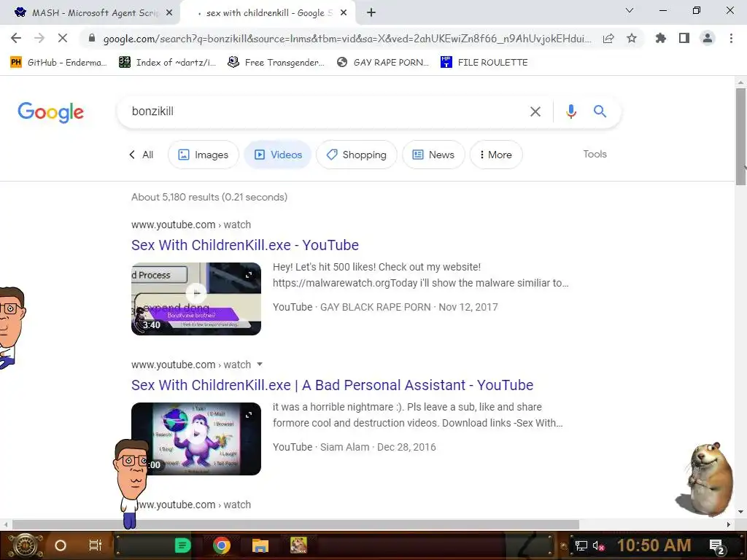Viewport: 747px width, 560px height.
Task: Click the cartoon man agent near the results
Action: (131, 483)
